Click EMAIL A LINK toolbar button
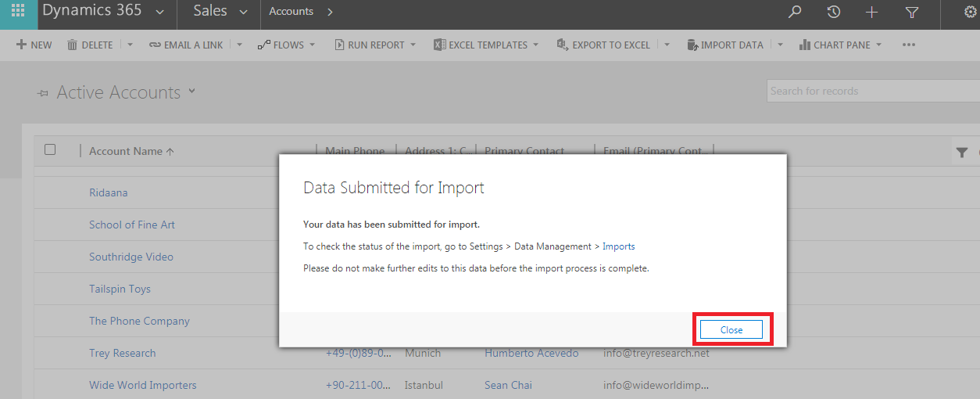 [x=186, y=45]
